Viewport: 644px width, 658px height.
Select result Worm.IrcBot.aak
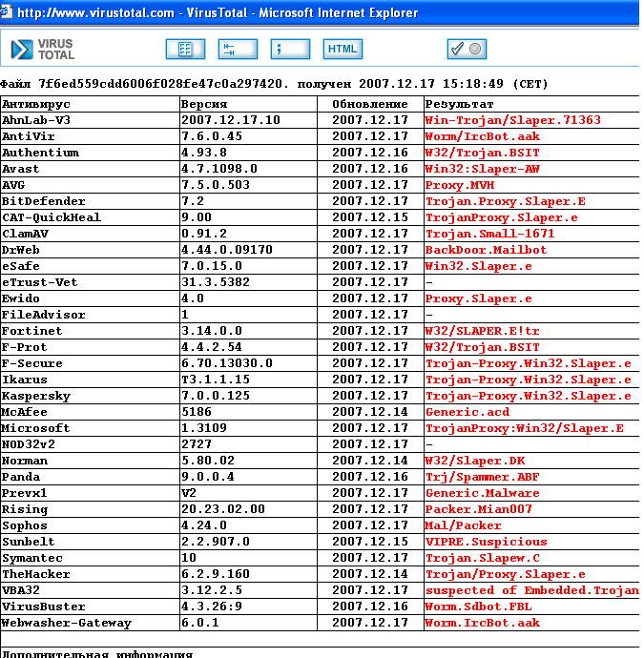(x=482, y=623)
